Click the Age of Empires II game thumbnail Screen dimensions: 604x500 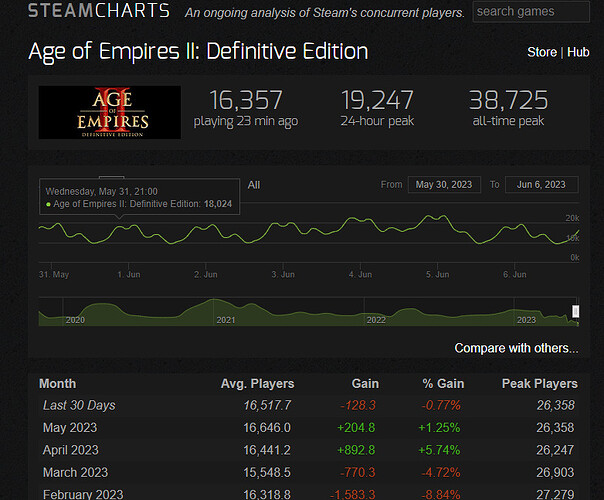click(110, 112)
